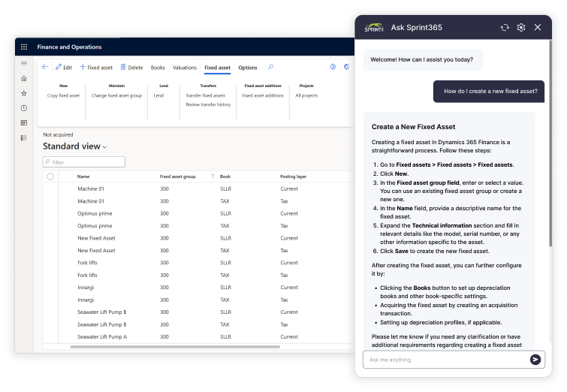The height and width of the screenshot is (392, 567).
Task: Open Modules list icon in sidebar
Action: pos(24,137)
